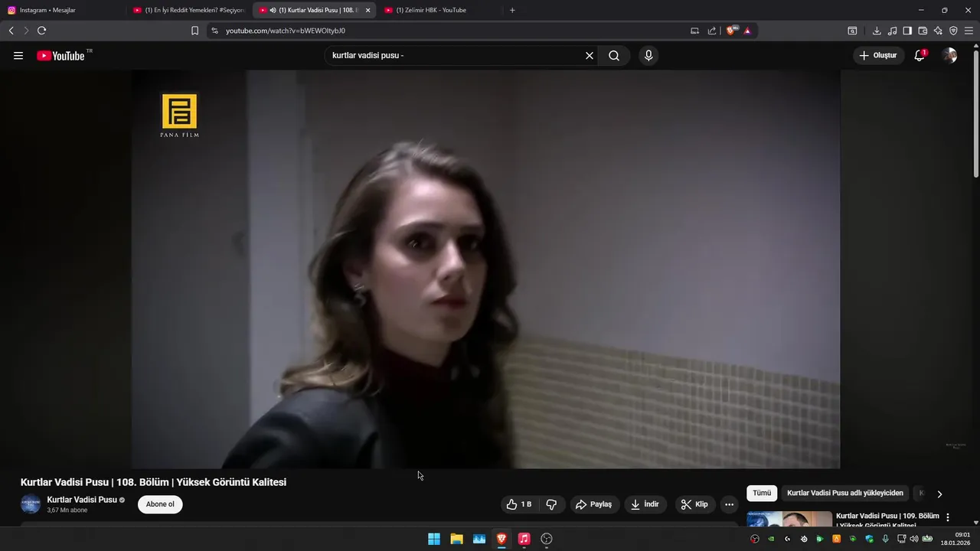
Task: Bookmark this page in address bar
Action: point(194,31)
